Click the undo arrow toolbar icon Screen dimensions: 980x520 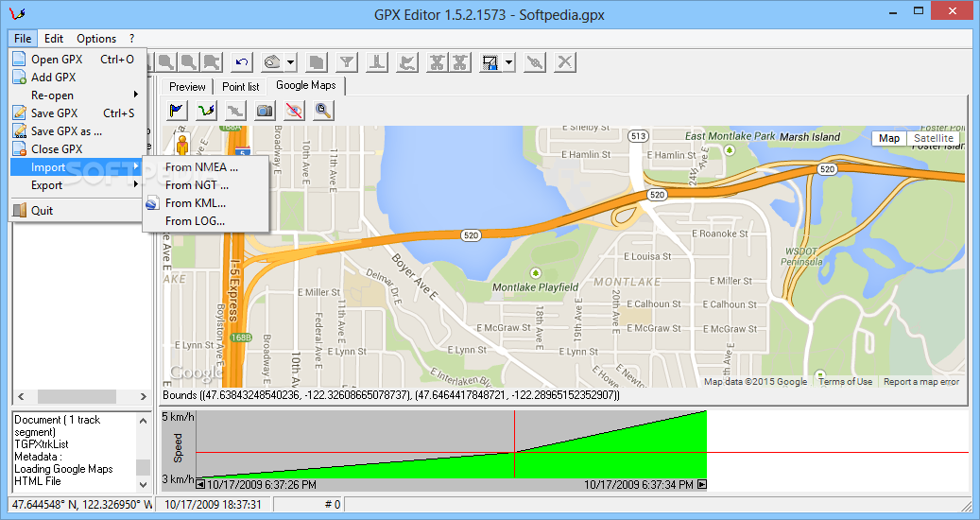pos(242,61)
